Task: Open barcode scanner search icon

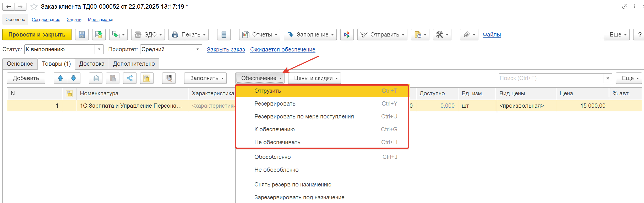Action: 169,78
